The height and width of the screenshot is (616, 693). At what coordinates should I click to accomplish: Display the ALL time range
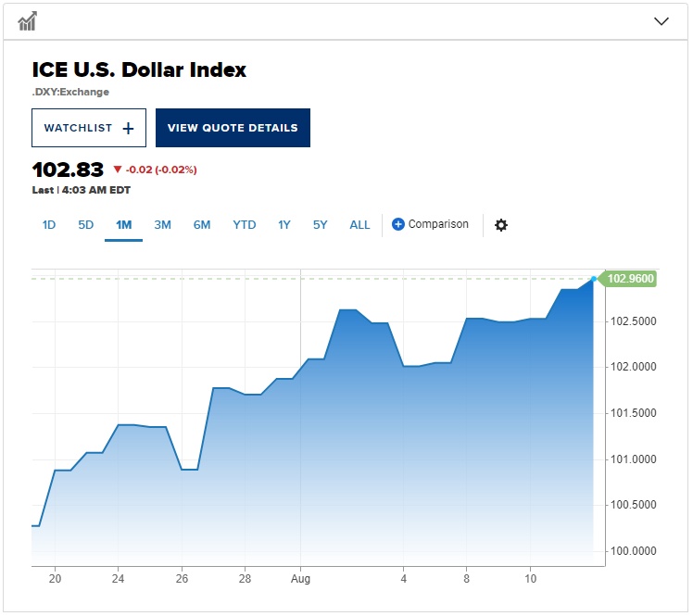[x=359, y=224]
